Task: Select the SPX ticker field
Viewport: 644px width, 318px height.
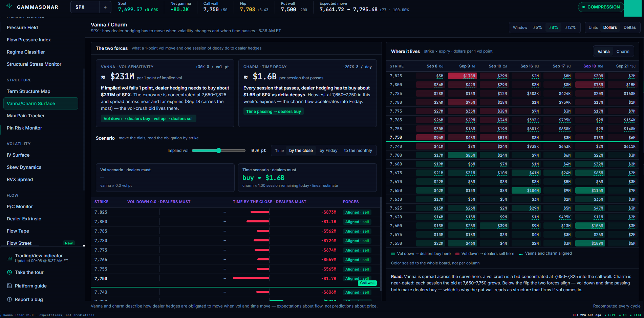Action: point(85,7)
